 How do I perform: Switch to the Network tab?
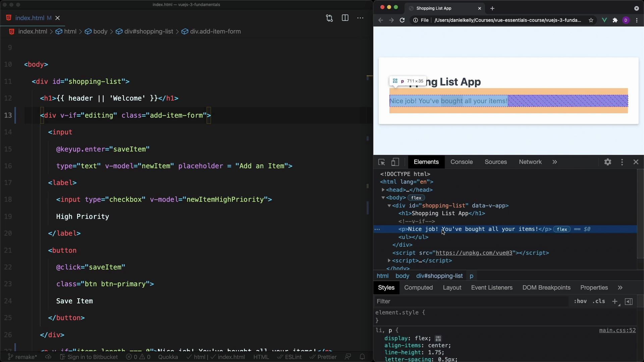pos(530,162)
